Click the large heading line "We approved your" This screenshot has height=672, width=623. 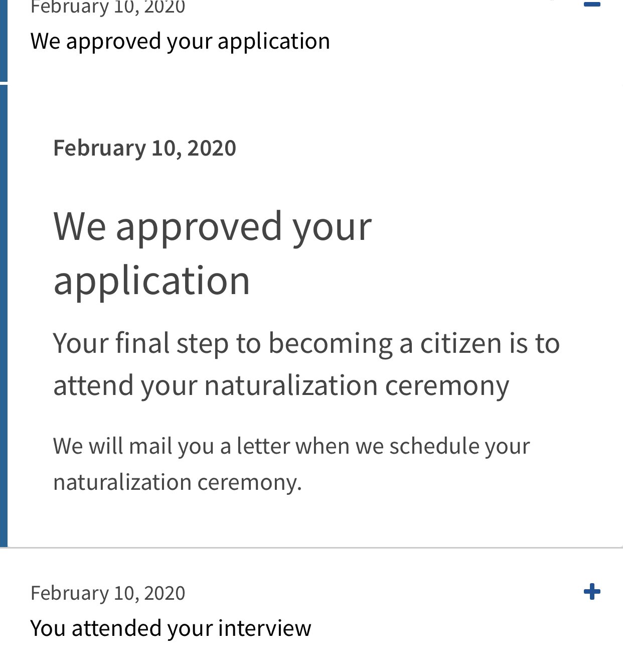pos(212,227)
